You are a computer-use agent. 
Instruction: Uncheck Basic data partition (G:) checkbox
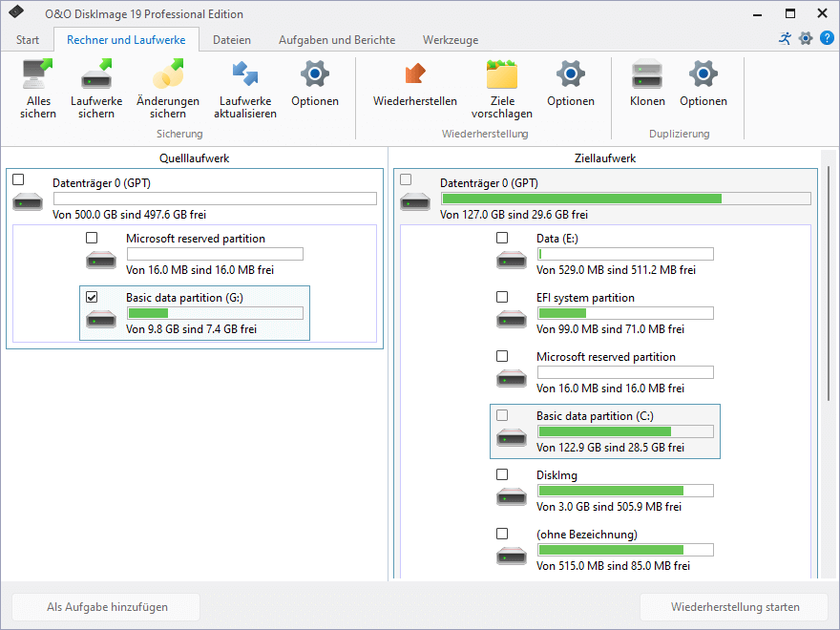(x=93, y=297)
